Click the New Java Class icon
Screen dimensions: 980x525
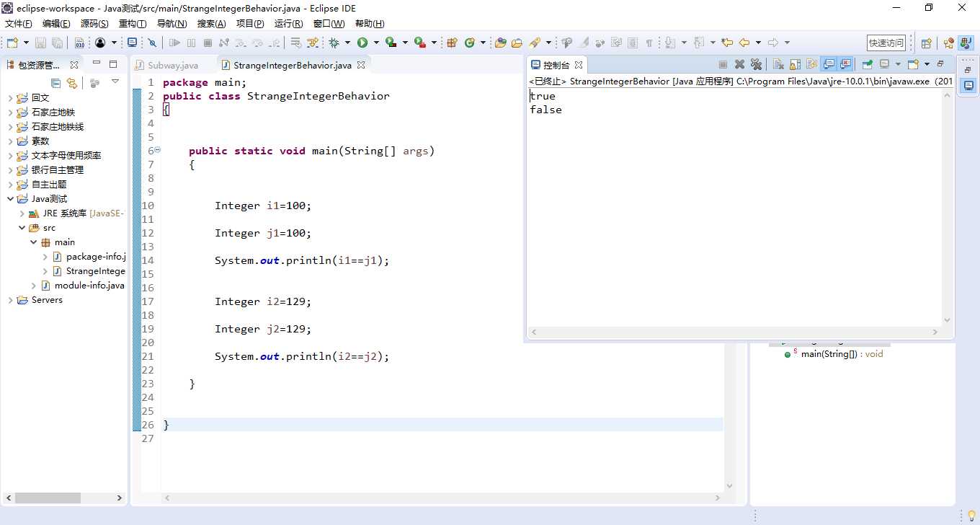coord(470,43)
